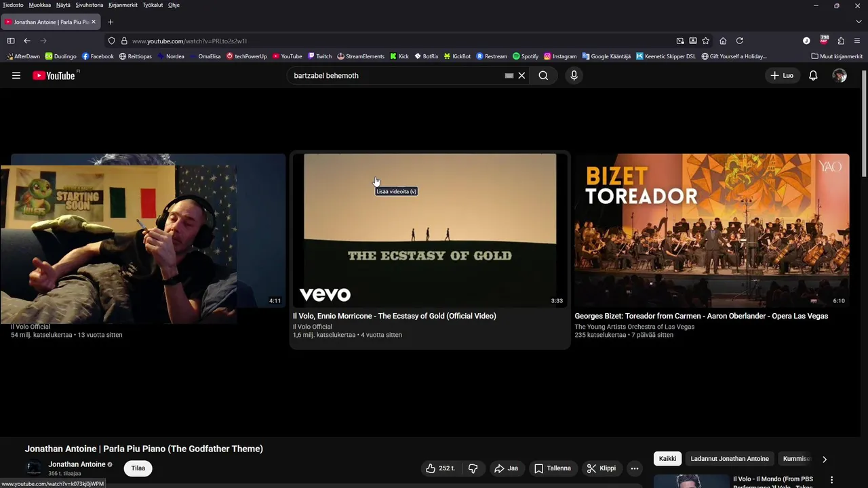Select the Kaikki filter chip
The image size is (868, 488).
click(x=668, y=459)
